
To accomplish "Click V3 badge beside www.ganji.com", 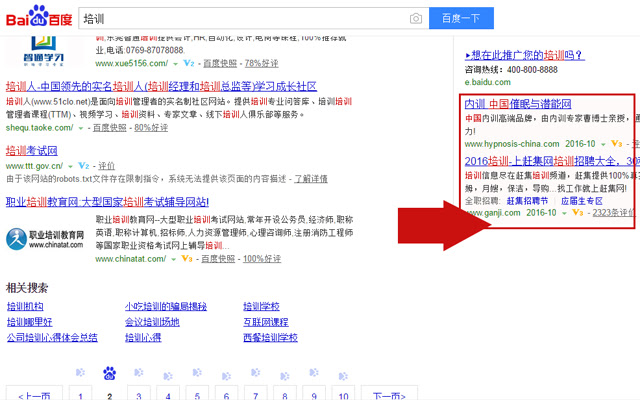I will [x=578, y=213].
